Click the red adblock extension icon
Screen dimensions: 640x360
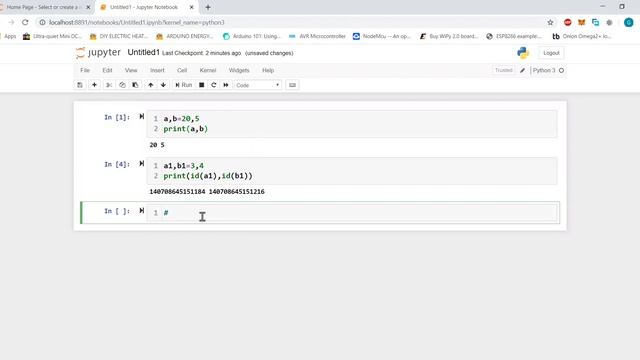click(x=567, y=22)
